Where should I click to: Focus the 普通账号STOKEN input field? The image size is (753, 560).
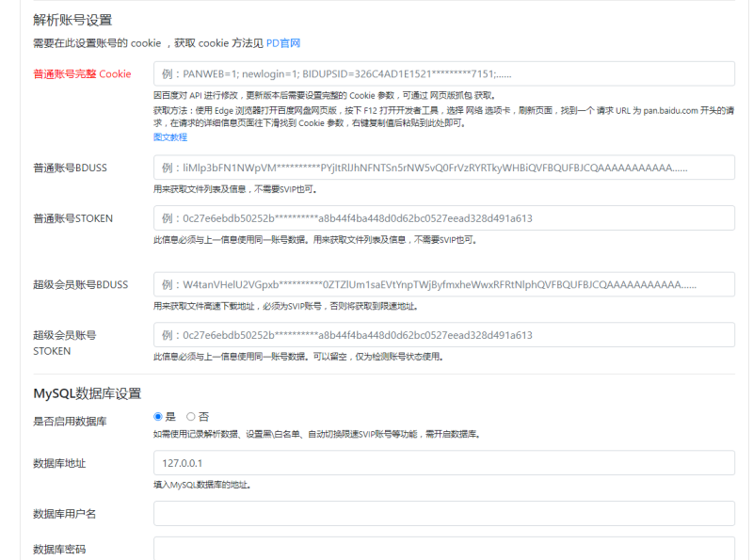(443, 218)
